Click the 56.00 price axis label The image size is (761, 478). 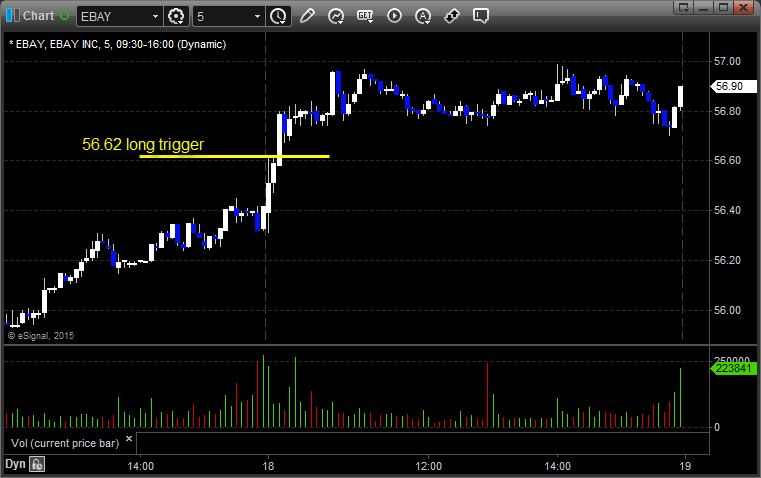(727, 310)
